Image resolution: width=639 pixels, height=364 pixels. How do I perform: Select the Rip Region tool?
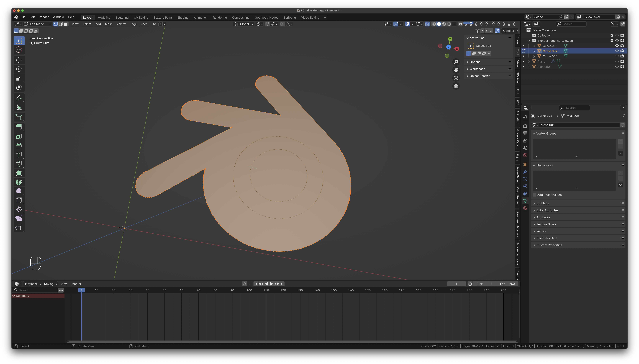19,228
